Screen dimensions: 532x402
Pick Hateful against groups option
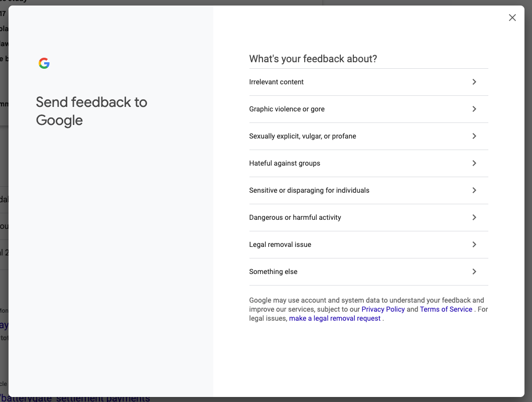pyautogui.click(x=285, y=163)
